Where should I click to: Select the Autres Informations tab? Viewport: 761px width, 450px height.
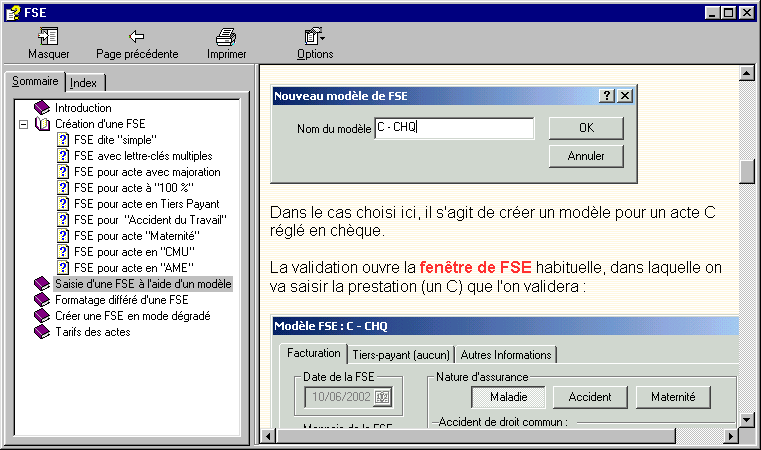click(x=506, y=355)
